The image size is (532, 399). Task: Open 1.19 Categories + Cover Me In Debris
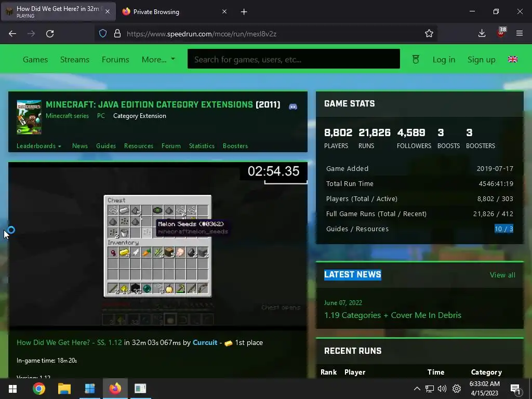click(x=393, y=315)
